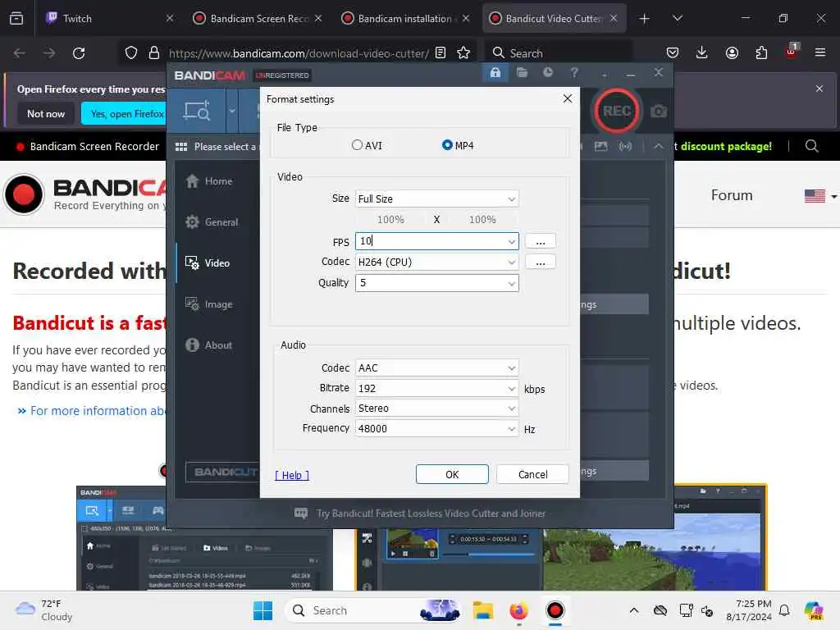Click Try Bandicut banner at Bandicam bottom

click(x=420, y=514)
